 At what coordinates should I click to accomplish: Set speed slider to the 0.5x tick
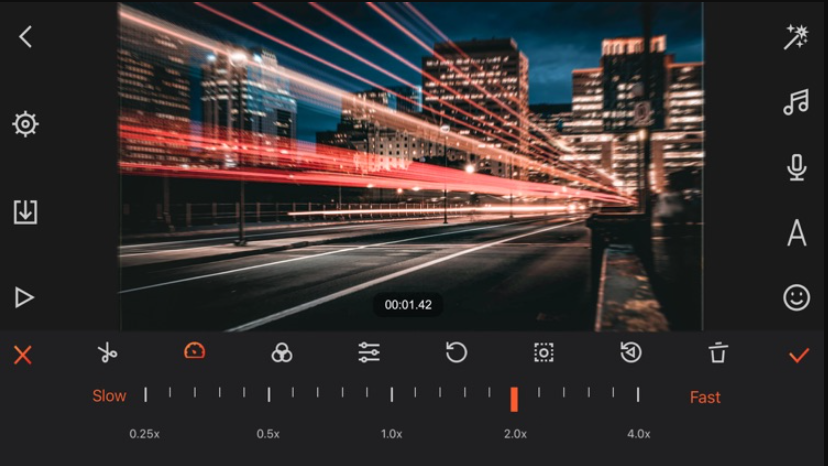[269, 395]
